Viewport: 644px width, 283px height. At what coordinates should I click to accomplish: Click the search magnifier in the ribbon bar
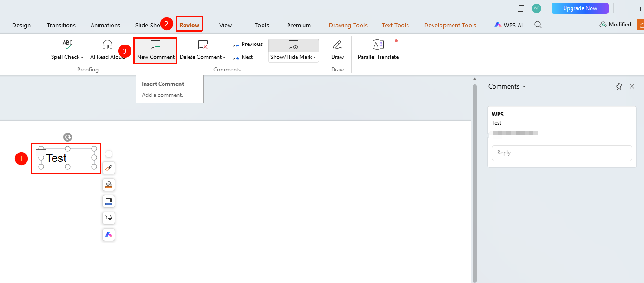pos(538,25)
